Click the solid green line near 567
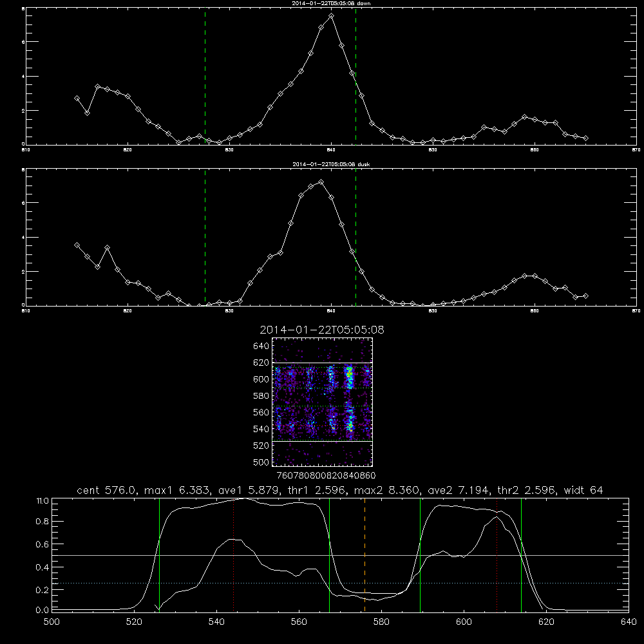 329,555
